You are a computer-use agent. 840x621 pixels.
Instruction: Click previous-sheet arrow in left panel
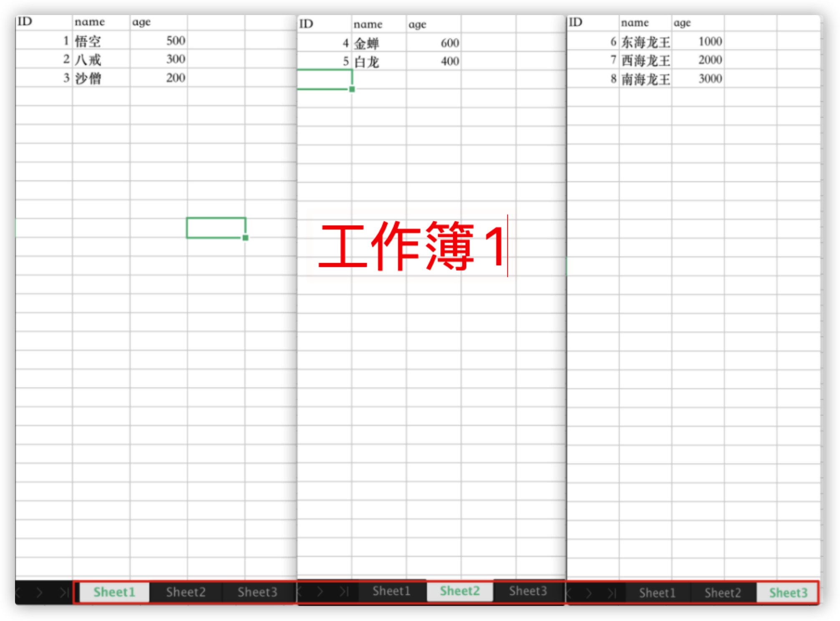18,592
